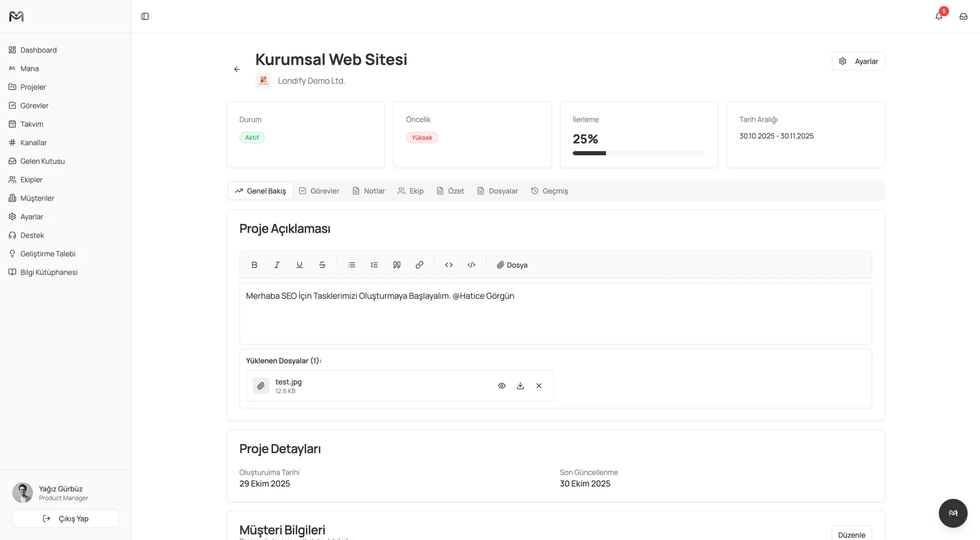Viewport: 980px width, 540px height.
Task: Apply italic formatting to description text
Action: pyautogui.click(x=277, y=264)
